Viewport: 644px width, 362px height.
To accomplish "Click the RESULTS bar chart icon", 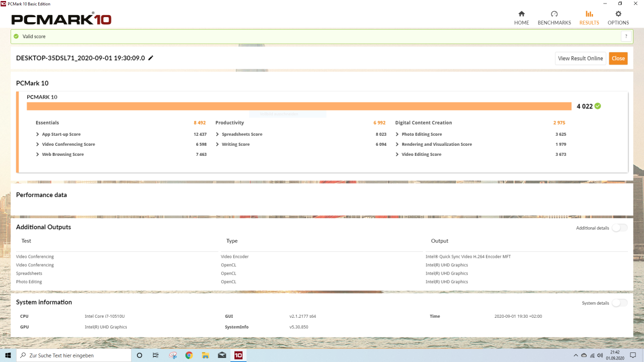I will (x=589, y=14).
